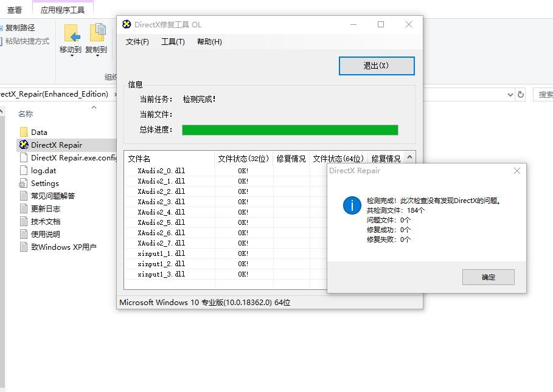The image size is (553, 392).
Task: Click the DirectX Repair application icon in file list
Action: [24, 145]
